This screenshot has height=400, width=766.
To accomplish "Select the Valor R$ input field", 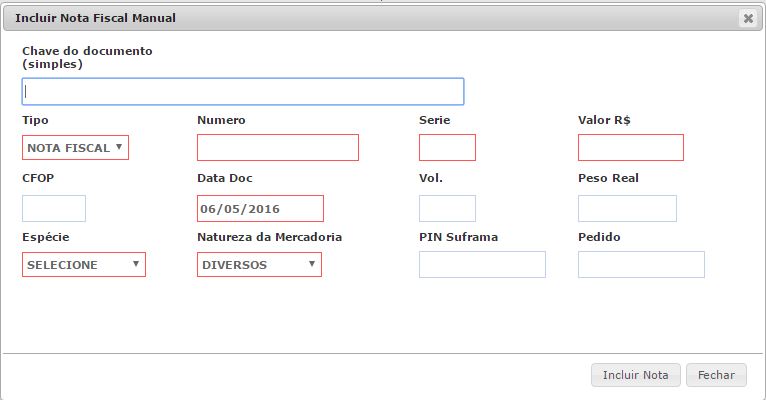I will (x=630, y=148).
